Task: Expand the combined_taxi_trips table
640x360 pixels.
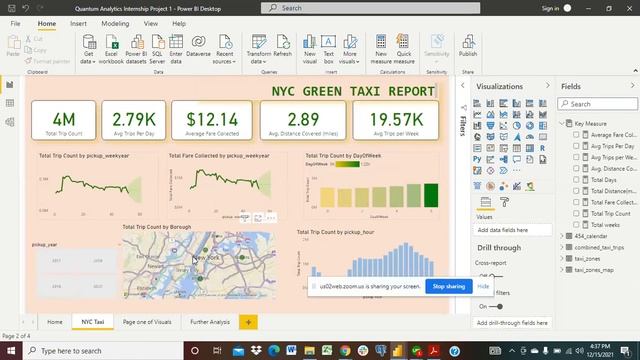Action: pos(562,247)
